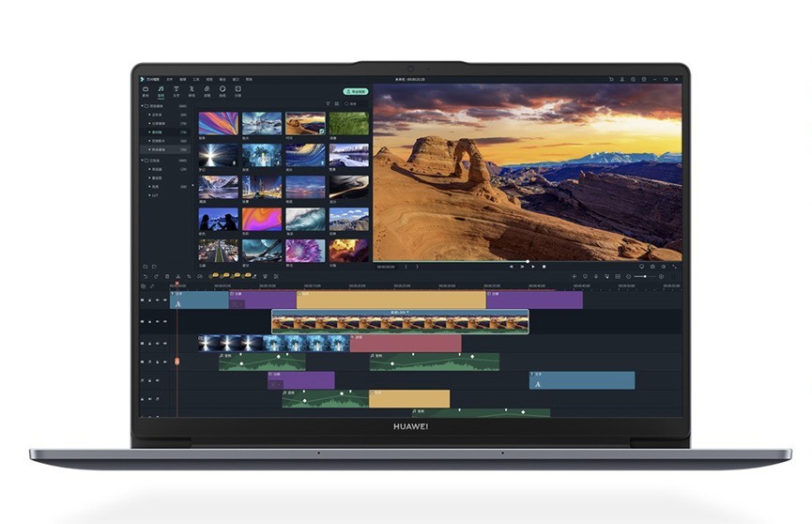This screenshot has width=812, height=524.
Task: Click the green Export button
Action: click(x=353, y=92)
